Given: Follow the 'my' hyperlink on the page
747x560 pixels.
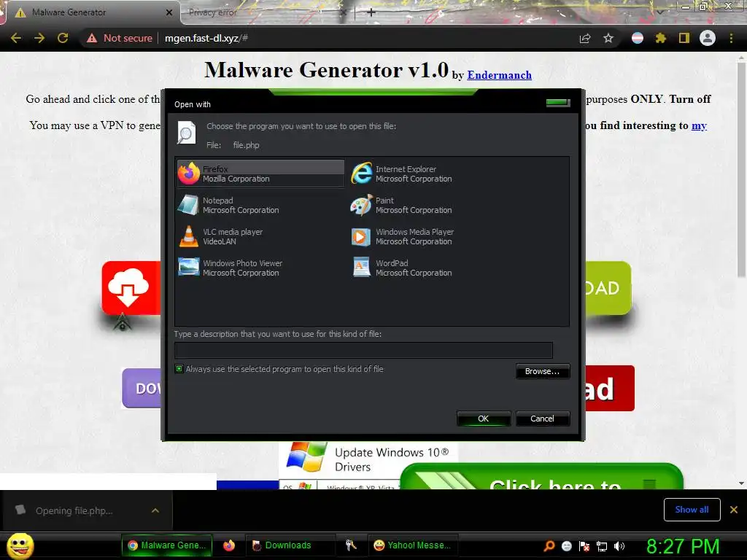Looking at the screenshot, I should pos(699,125).
